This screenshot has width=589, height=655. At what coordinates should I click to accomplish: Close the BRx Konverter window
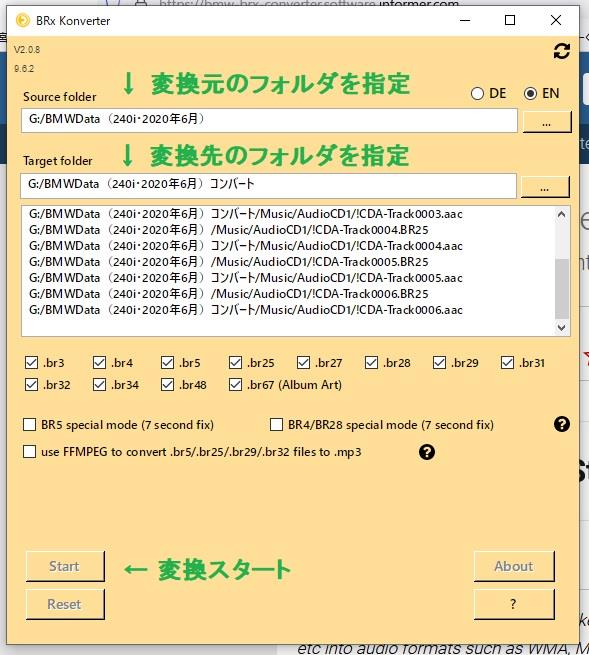[556, 20]
